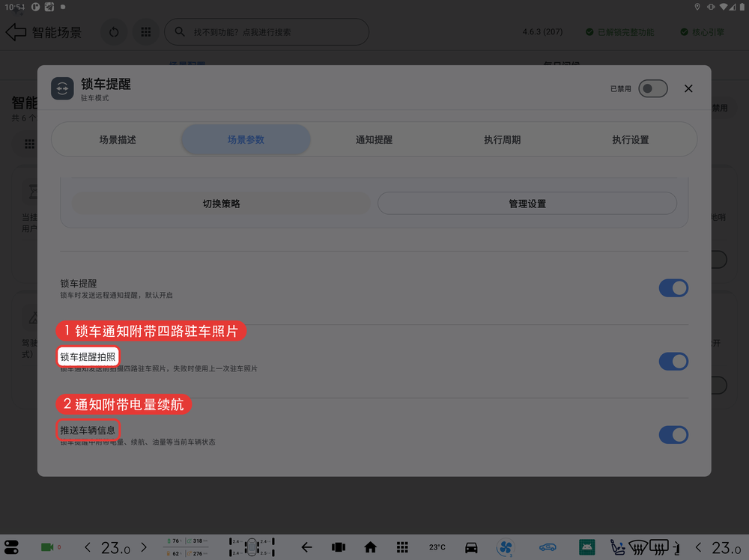Decrease the temperature beside the camera icon
The image size is (749, 560).
[x=88, y=547]
